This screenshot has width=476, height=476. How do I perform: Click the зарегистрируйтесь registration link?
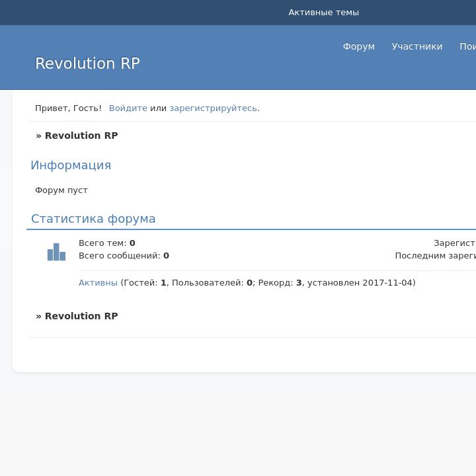[213, 108]
